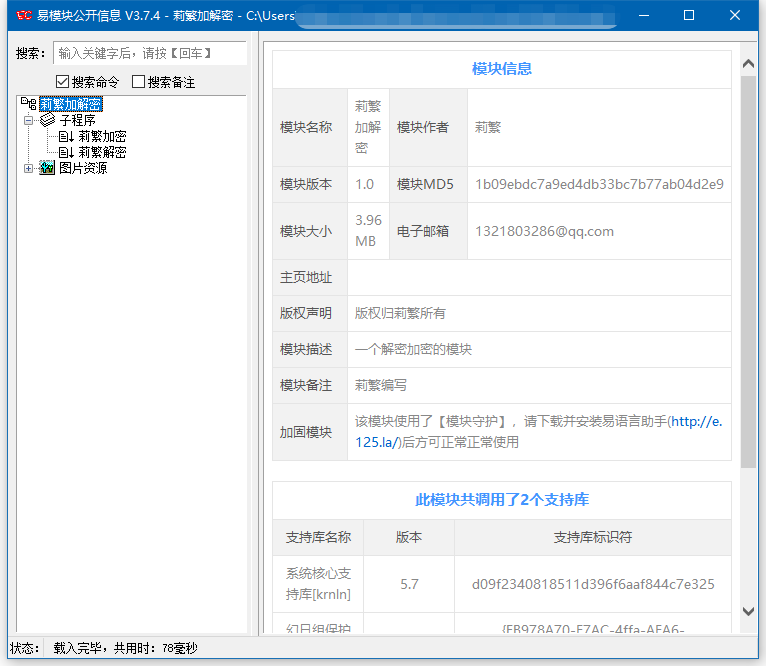Image resolution: width=766 pixels, height=666 pixels.
Task: Click the 版本 column header
Action: point(409,537)
